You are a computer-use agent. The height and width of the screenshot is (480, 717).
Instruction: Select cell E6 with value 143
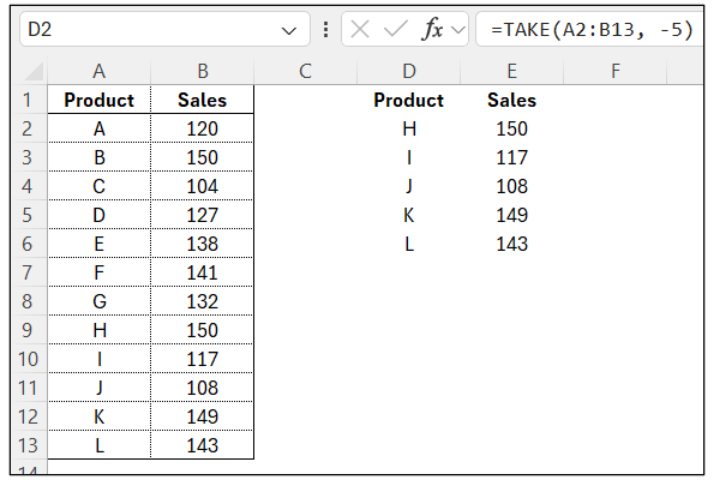point(511,244)
